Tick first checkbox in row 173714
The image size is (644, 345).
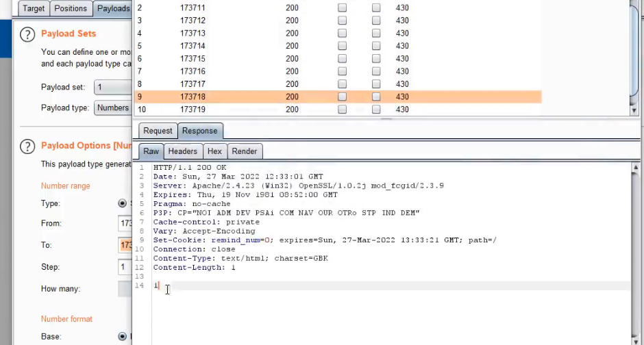pyautogui.click(x=342, y=46)
